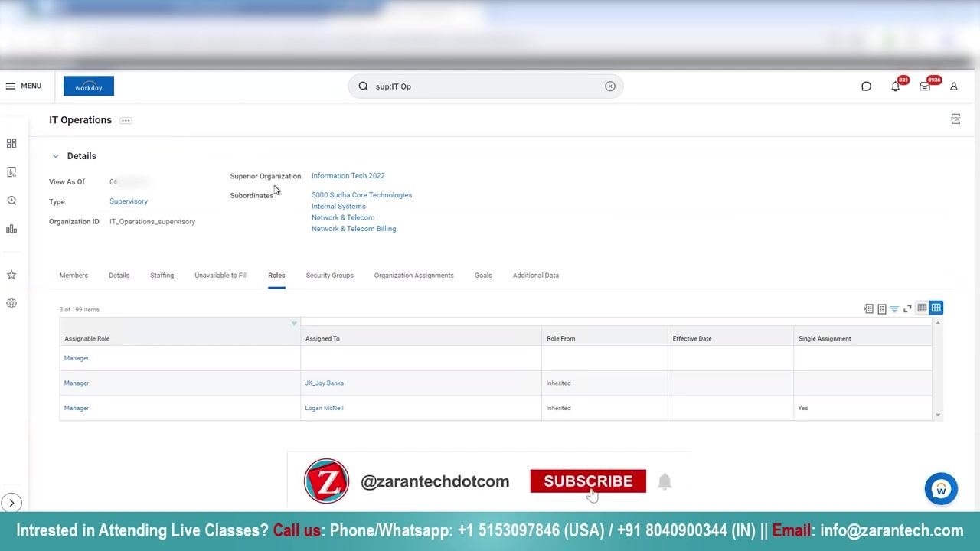Click the filter icon above the roles grid
980x551 pixels.
[x=894, y=308]
